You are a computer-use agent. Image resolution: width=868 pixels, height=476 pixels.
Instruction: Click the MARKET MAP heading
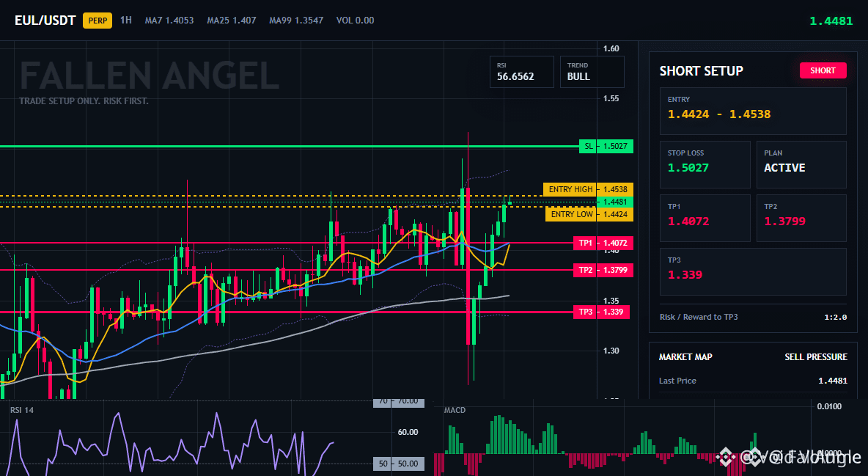point(685,357)
